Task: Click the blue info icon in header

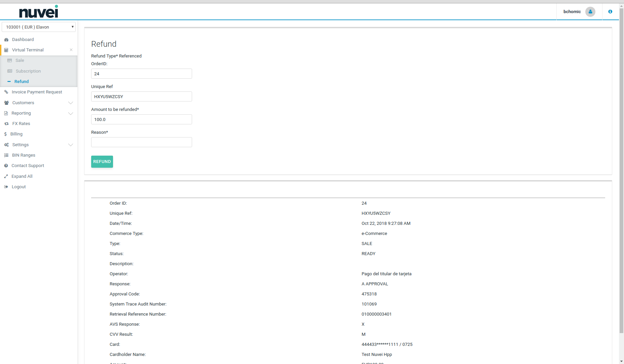Action: click(x=610, y=12)
